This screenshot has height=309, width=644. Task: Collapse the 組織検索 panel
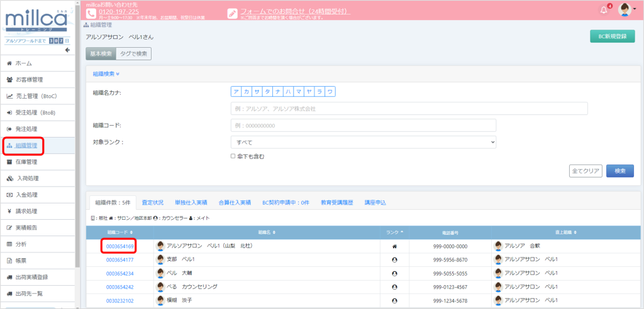[106, 74]
